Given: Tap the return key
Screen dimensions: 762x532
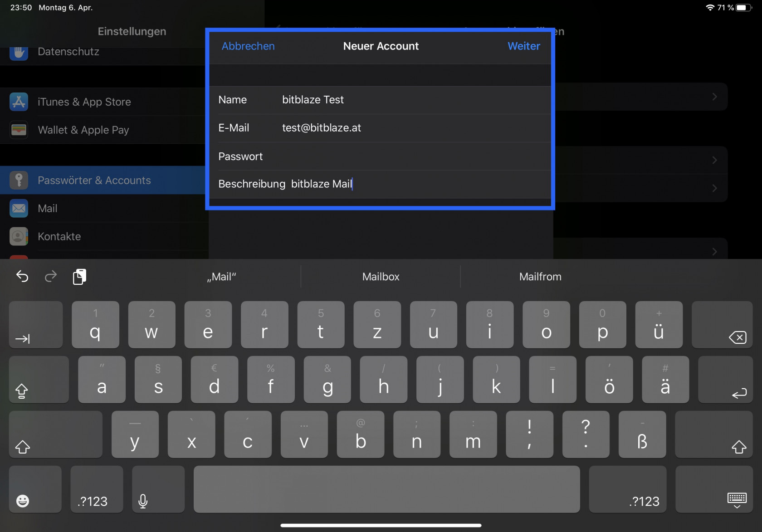Looking at the screenshot, I should pos(725,380).
